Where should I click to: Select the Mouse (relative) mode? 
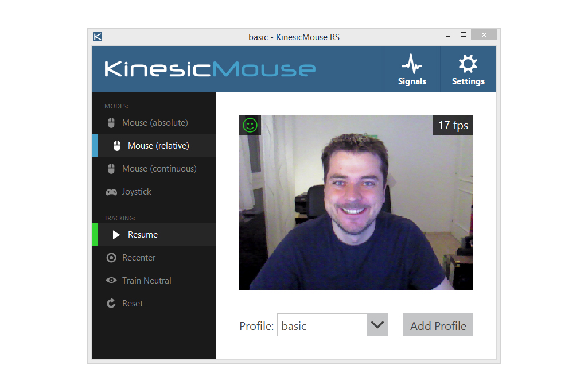coord(154,146)
